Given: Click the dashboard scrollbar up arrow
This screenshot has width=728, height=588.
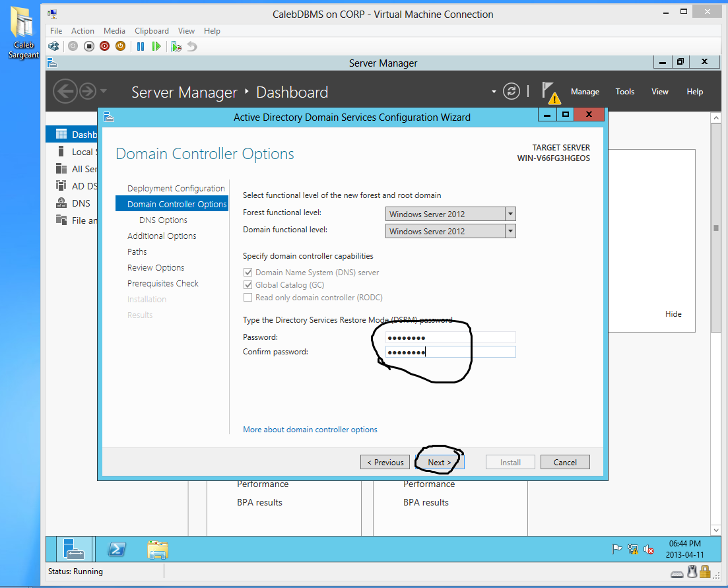Looking at the screenshot, I should (715, 118).
